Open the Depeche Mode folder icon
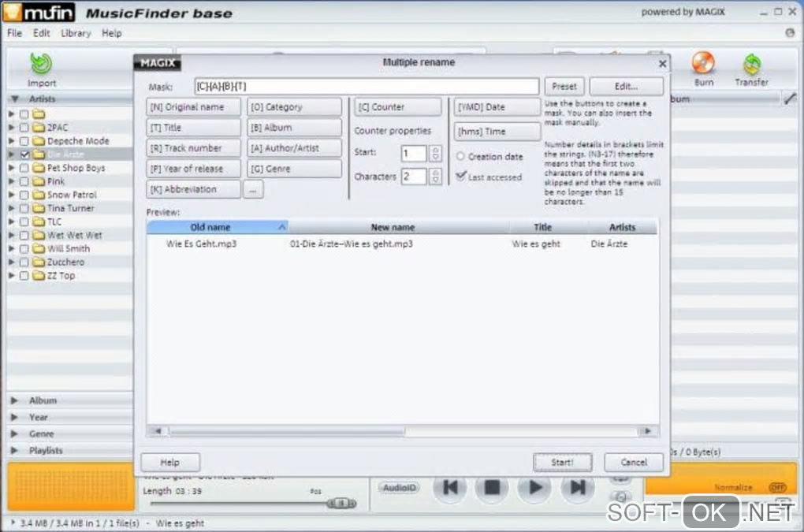804x532 pixels. coord(39,140)
